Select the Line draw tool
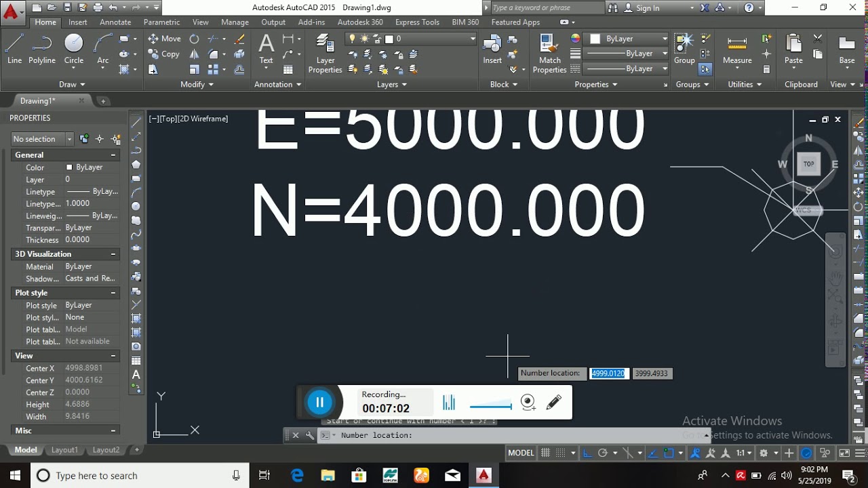The height and width of the screenshot is (488, 868). tap(14, 49)
